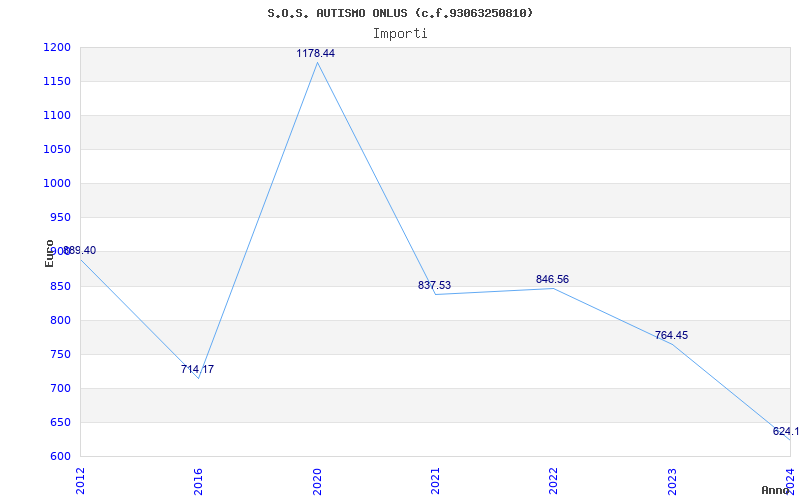Click the 1200 y-axis tick label
This screenshot has width=800, height=500.
click(x=57, y=47)
